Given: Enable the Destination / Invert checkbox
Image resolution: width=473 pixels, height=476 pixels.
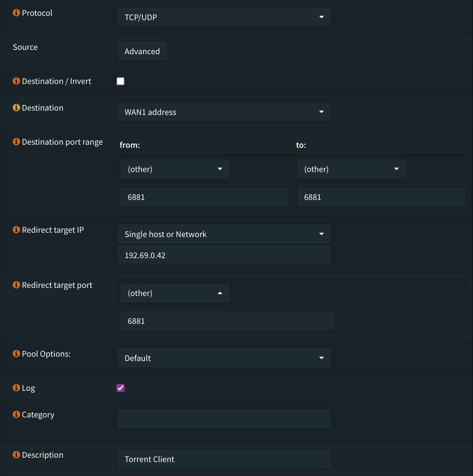Looking at the screenshot, I should [120, 81].
